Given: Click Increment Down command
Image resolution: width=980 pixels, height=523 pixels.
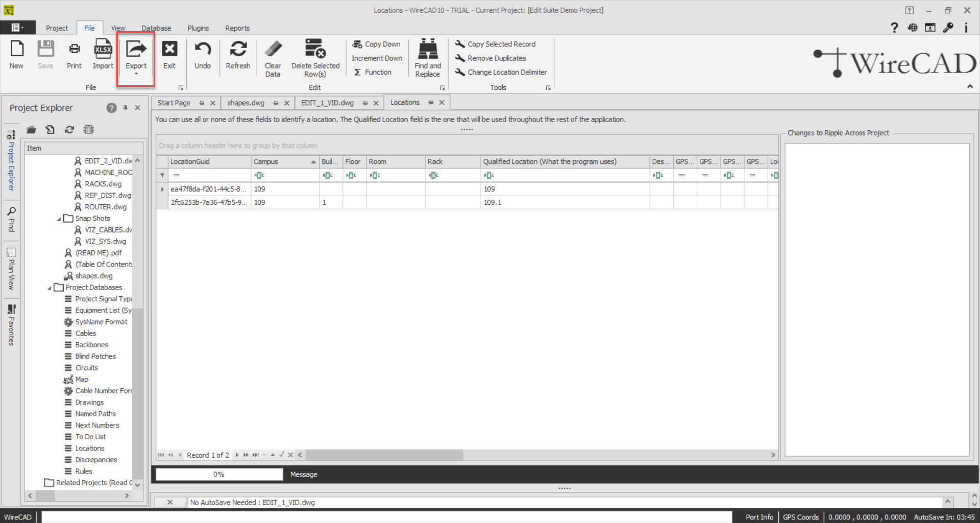Looking at the screenshot, I should (377, 58).
